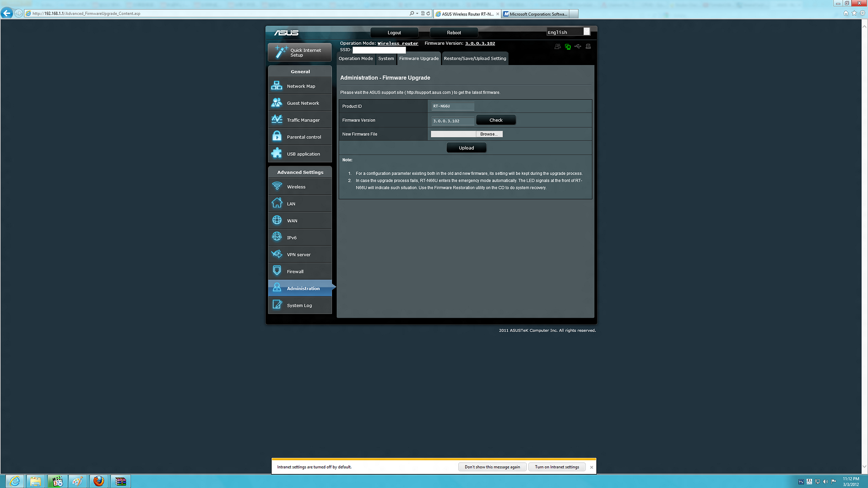868x488 pixels.
Task: Switch to the Operation Mode tab
Action: [x=356, y=59]
